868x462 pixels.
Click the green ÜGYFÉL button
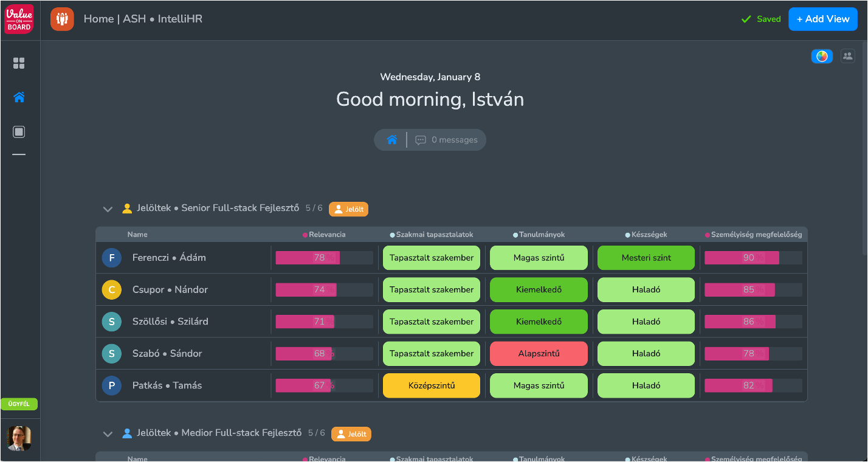pyautogui.click(x=19, y=404)
